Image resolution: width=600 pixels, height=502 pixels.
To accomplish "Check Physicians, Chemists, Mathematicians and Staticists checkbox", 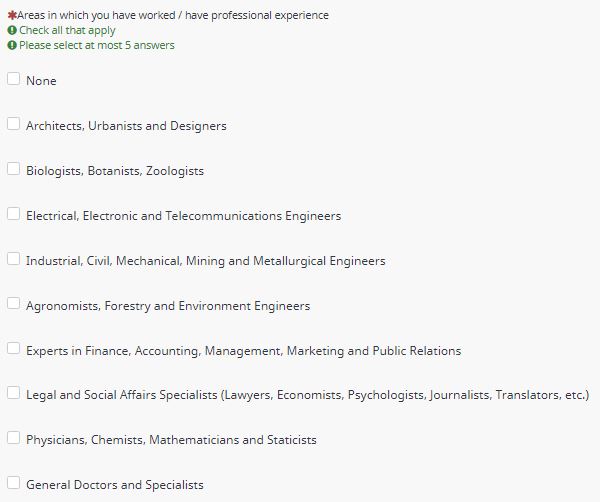I will (13, 437).
